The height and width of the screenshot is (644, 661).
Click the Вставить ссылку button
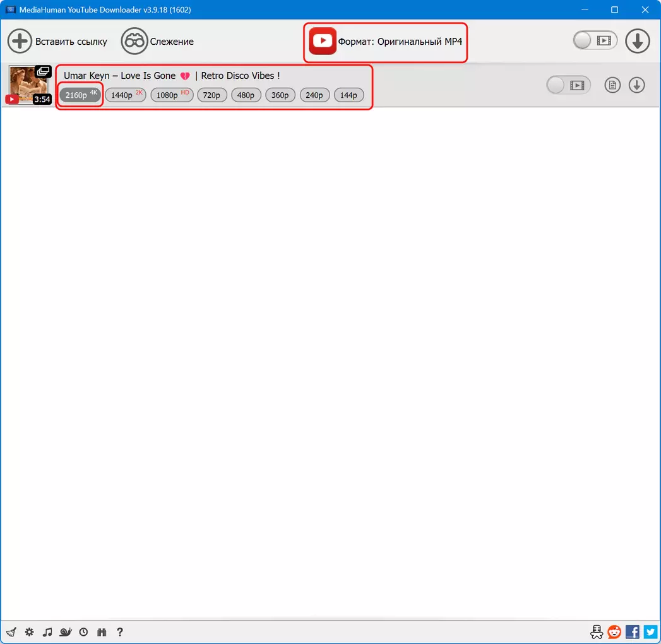(57, 42)
